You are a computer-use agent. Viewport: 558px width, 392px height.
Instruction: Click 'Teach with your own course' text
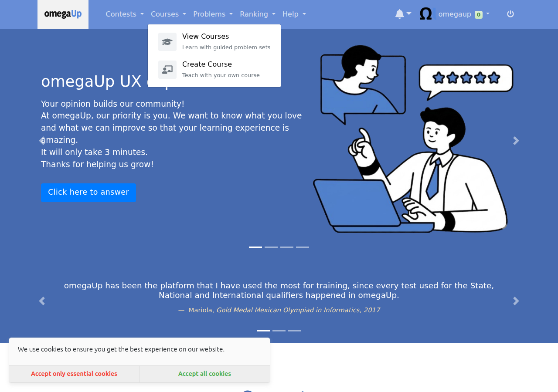[x=221, y=75]
